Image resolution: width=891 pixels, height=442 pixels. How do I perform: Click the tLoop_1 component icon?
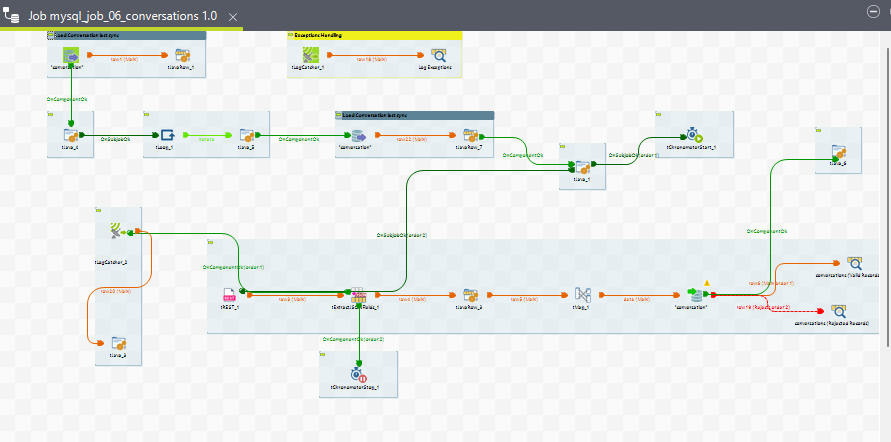tap(167, 135)
